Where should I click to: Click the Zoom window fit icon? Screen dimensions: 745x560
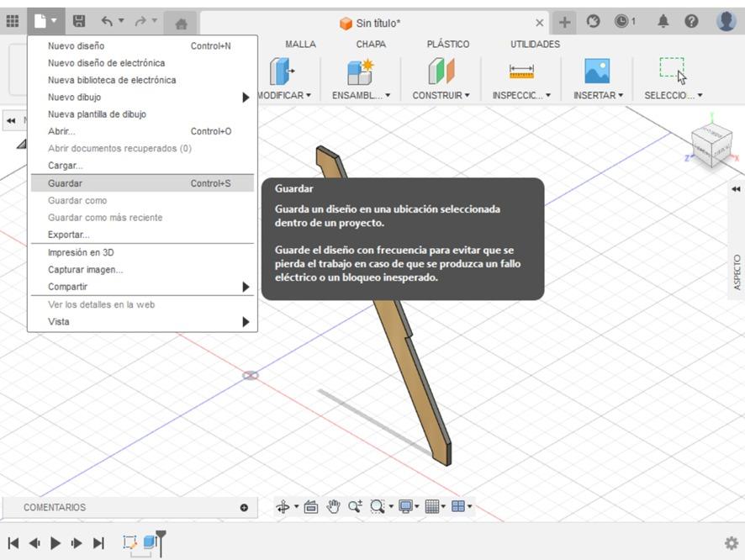(378, 506)
